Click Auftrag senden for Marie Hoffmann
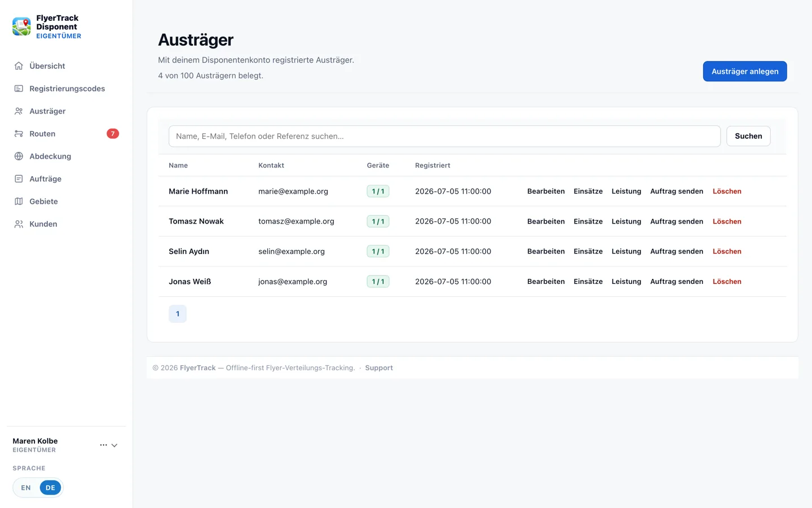The height and width of the screenshot is (508, 812). [677, 191]
